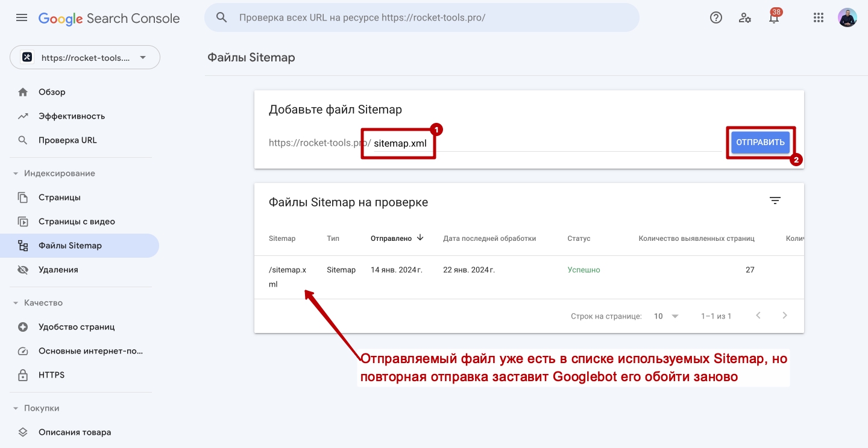
Task: Click the search magnifier icon
Action: click(x=222, y=17)
